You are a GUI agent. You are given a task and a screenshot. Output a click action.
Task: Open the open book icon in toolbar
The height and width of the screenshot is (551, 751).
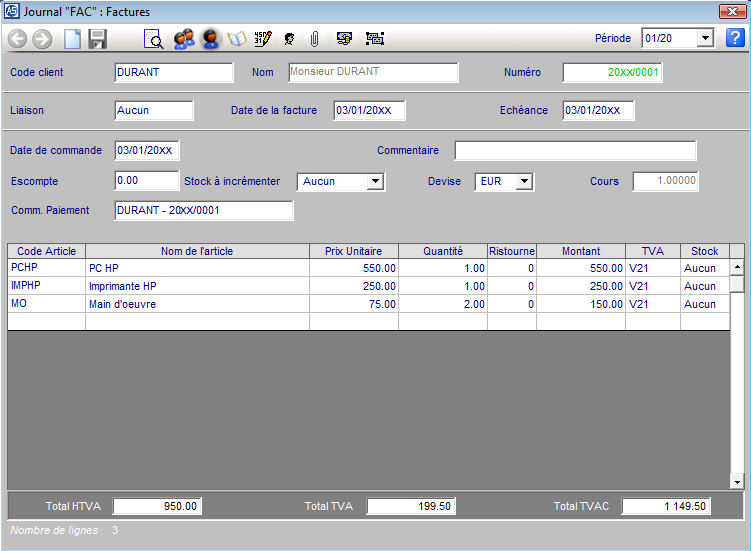[237, 39]
